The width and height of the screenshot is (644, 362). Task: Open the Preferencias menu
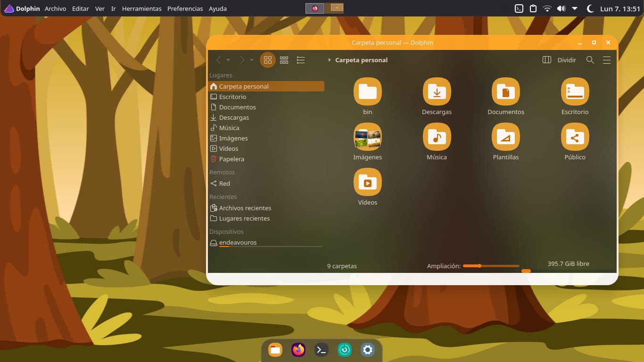pos(185,8)
